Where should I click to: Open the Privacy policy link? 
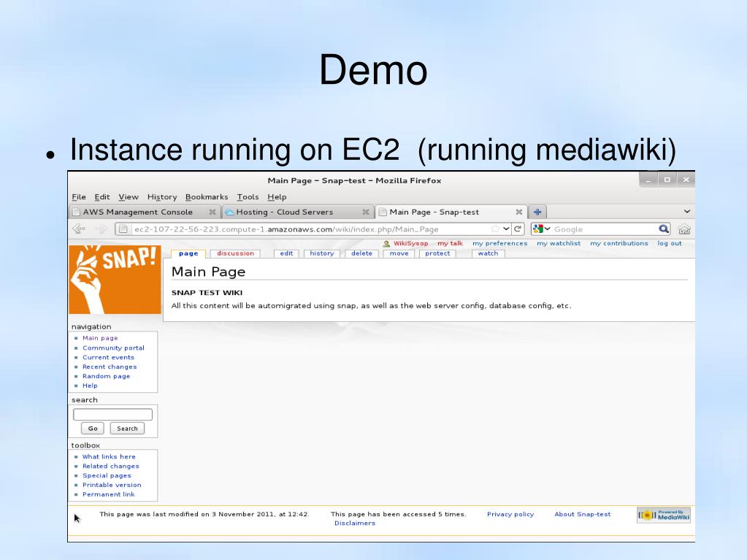(510, 514)
